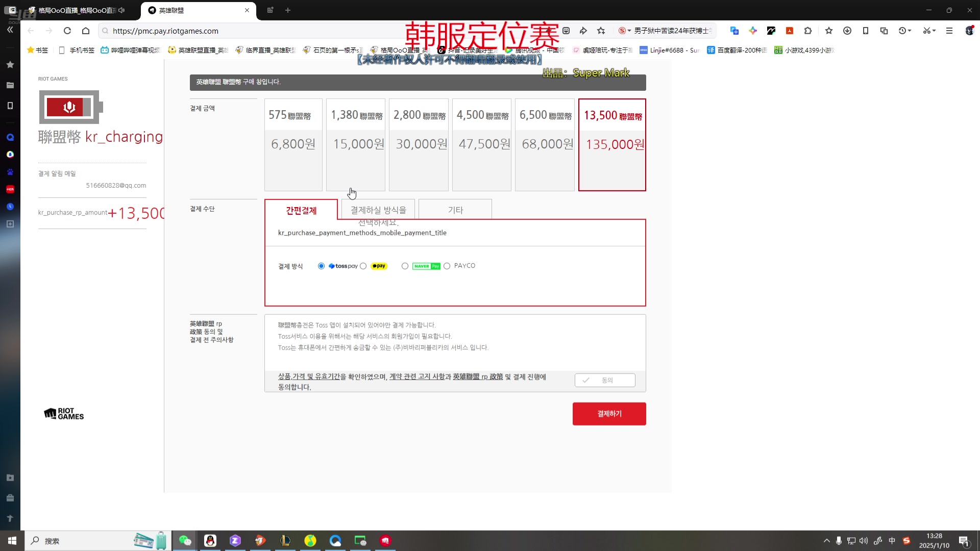Select the 4,500 聯盟幣 47,500원 package
The image size is (980, 551).
point(482,145)
